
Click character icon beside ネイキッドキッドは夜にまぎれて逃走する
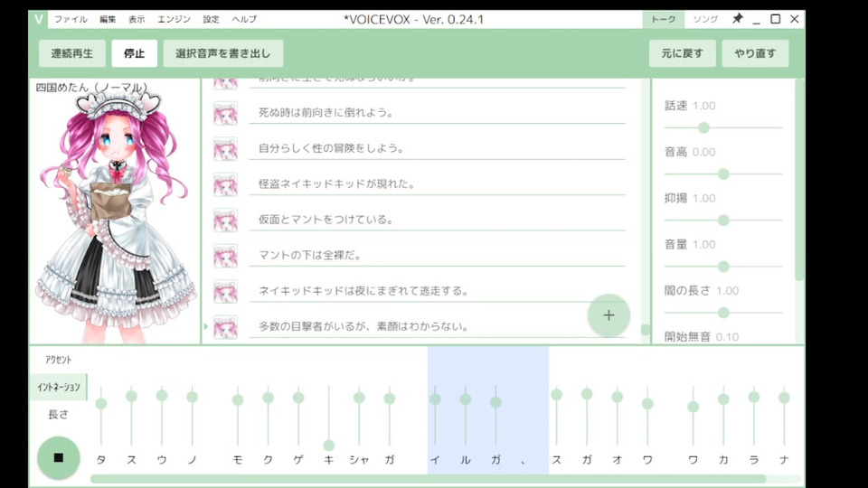coord(225,291)
